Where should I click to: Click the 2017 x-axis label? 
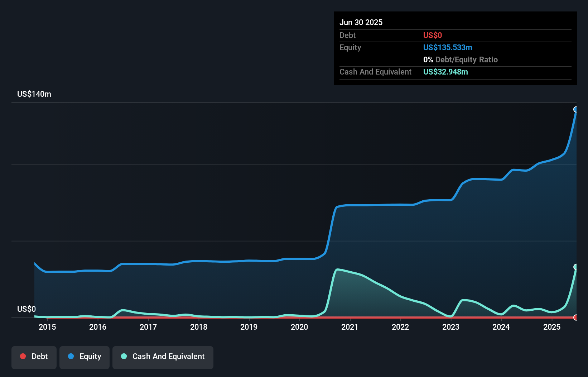[x=148, y=327]
